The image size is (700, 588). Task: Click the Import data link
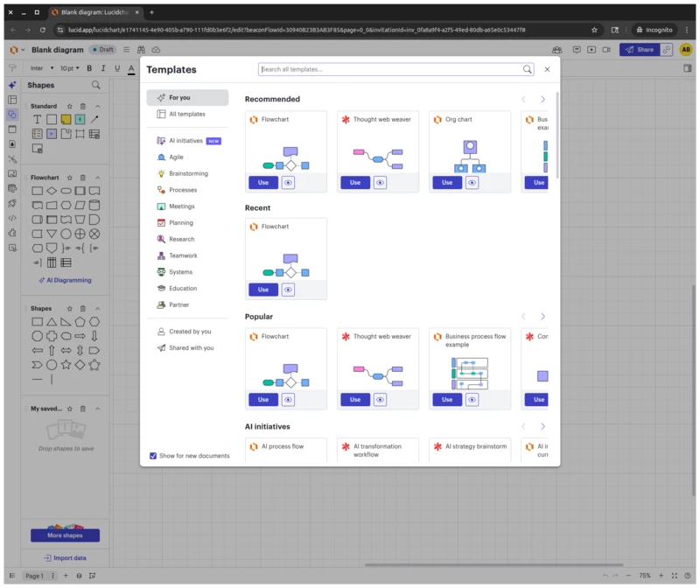click(x=65, y=558)
